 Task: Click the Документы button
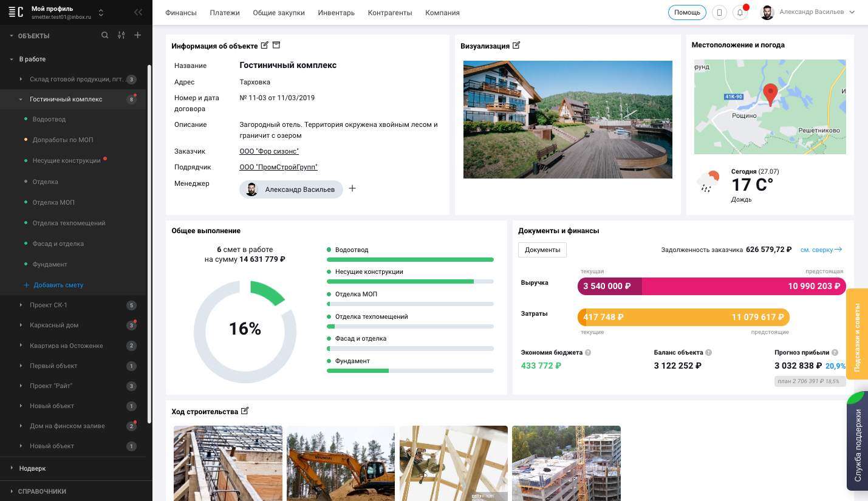tap(542, 250)
